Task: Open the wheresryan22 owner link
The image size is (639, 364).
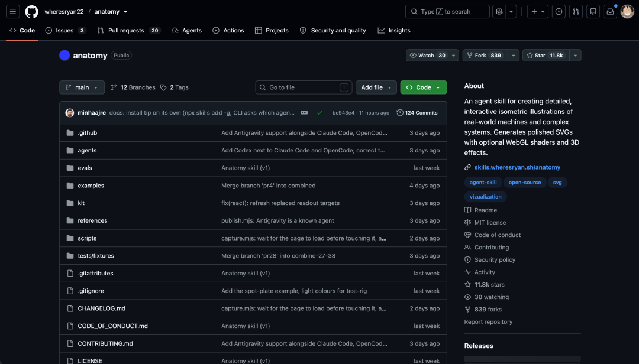Action: pos(64,11)
